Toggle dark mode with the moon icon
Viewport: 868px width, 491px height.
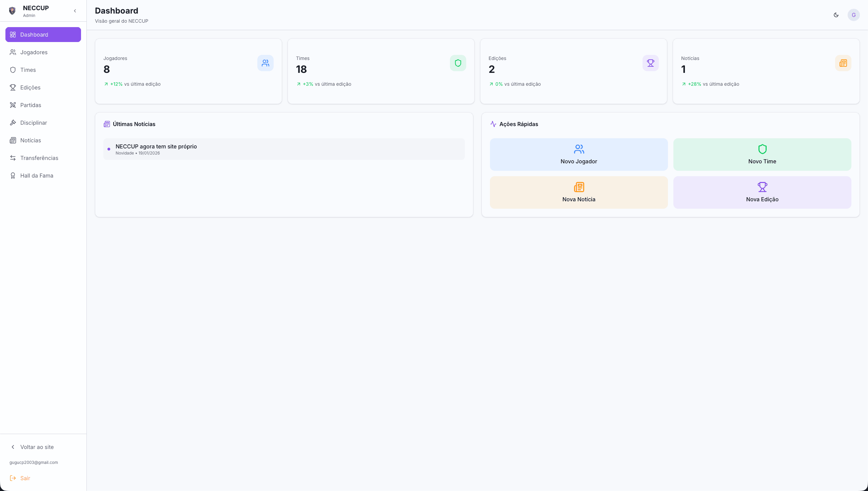pyautogui.click(x=836, y=15)
